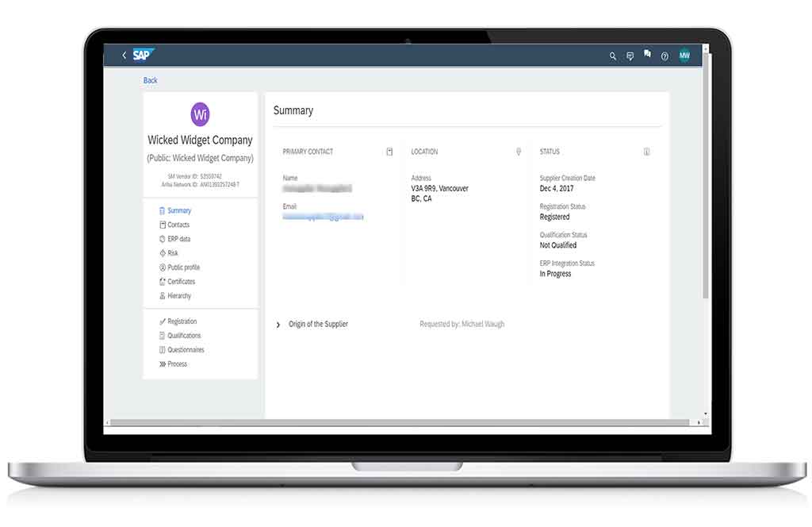Click the "Origin of the Supplier" label
This screenshot has height=527, width=812.
(x=318, y=324)
